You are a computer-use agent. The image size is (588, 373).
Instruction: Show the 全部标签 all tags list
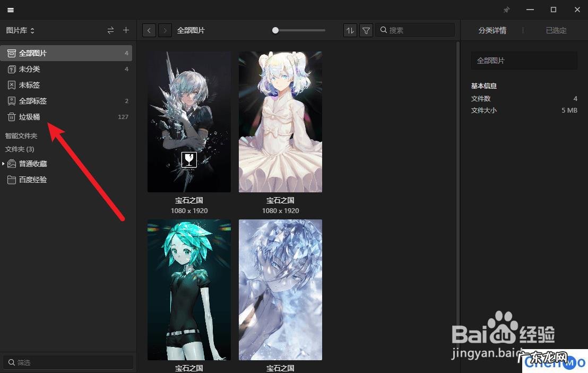33,101
